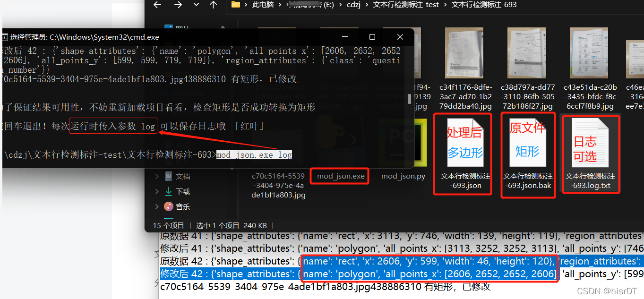
Task: Select c43e51da image thumbnail
Action: click(589, 53)
